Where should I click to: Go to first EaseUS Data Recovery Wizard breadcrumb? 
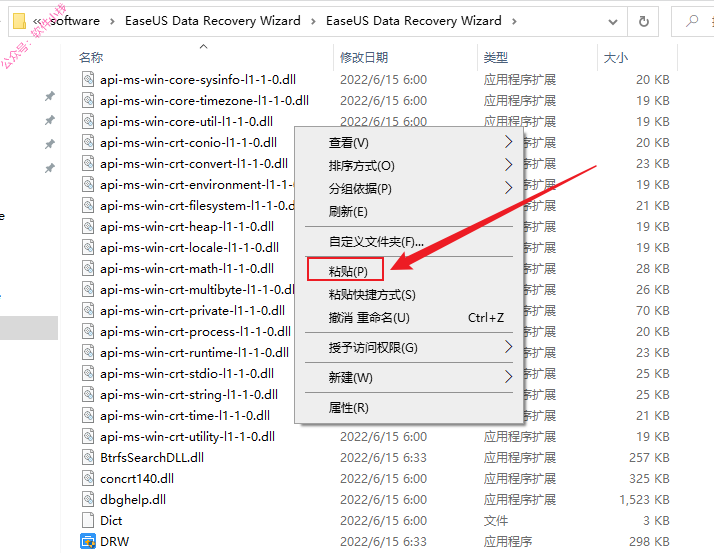click(x=213, y=21)
